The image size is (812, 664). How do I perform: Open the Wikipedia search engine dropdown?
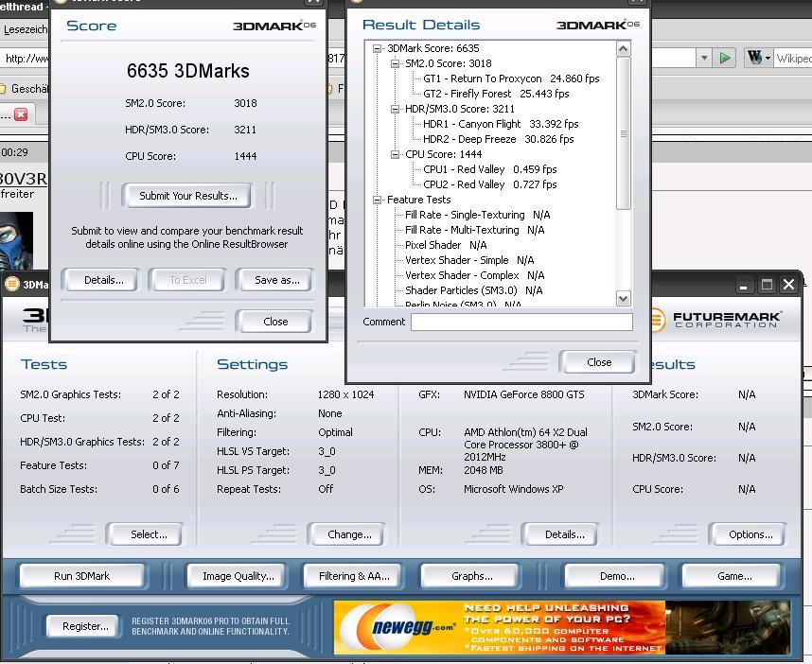coord(768,58)
